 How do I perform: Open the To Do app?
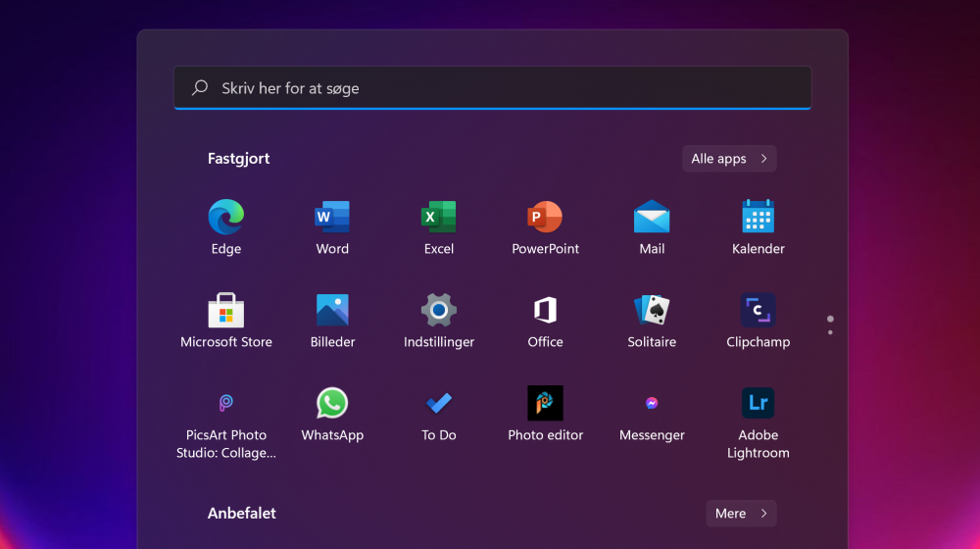[439, 404]
